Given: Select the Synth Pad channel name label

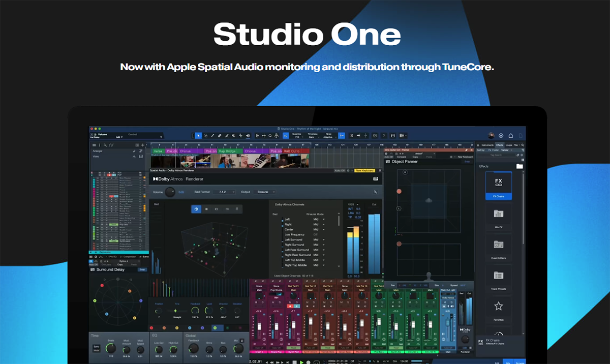Looking at the screenshot, I should [x=293, y=352].
